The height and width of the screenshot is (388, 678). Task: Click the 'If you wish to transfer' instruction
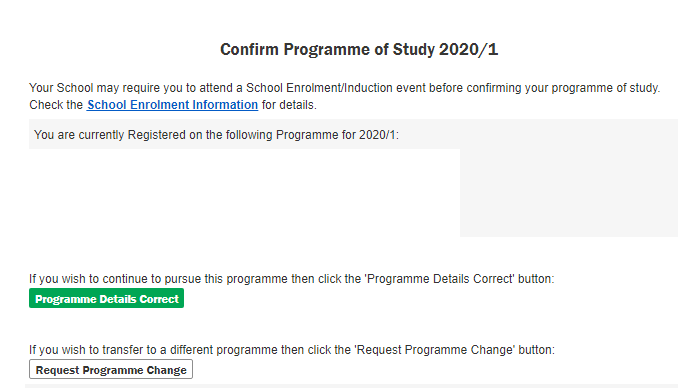[x=292, y=350]
